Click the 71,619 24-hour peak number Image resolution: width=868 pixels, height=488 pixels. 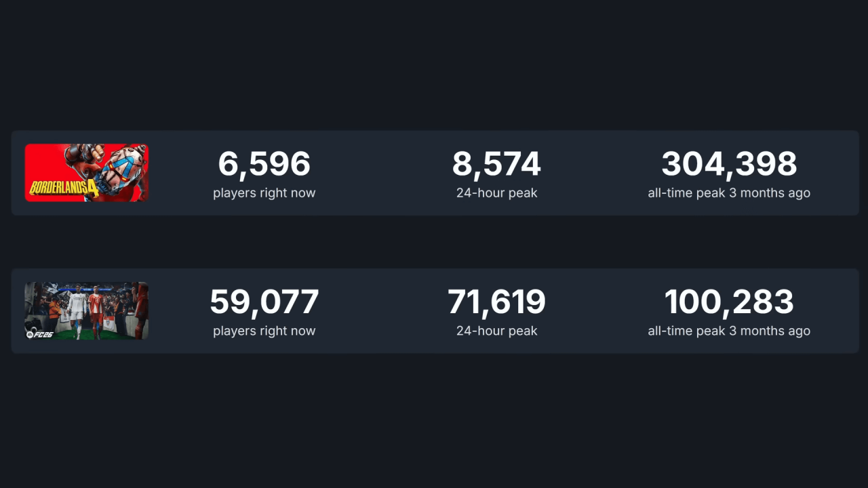pos(496,302)
